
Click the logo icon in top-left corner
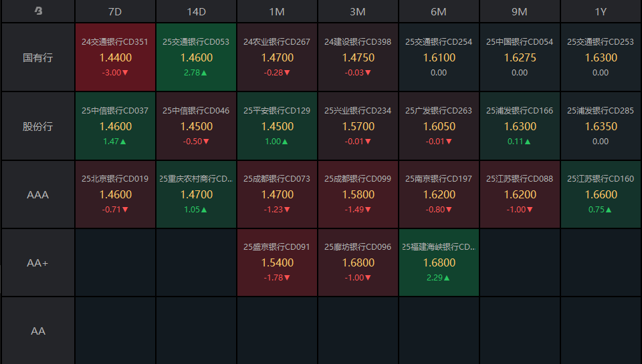(x=38, y=11)
